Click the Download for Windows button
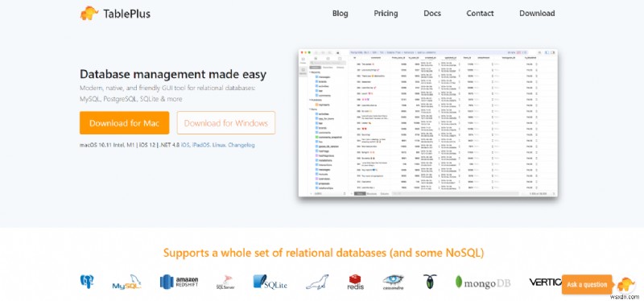Viewport: 644px width, 301px height. pos(226,123)
